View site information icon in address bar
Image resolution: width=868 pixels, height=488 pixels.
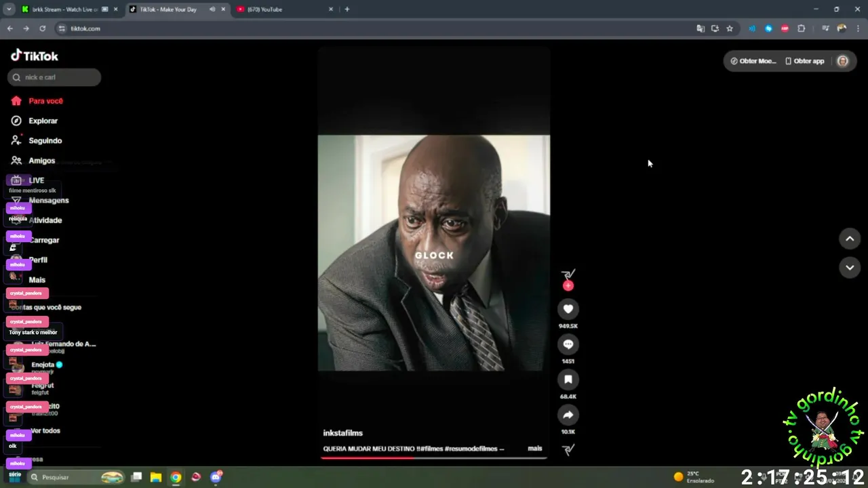click(62, 28)
